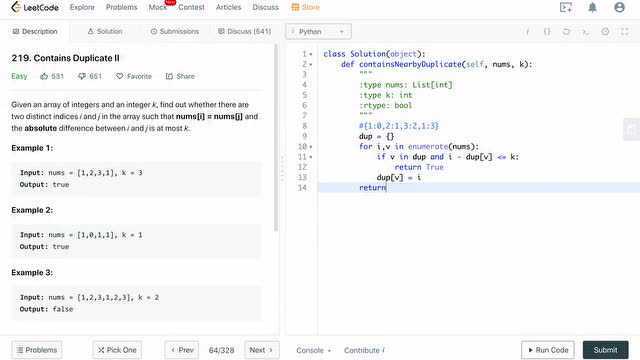Go to Next problem
Image resolution: width=640 pixels, height=360 pixels.
coord(262,350)
